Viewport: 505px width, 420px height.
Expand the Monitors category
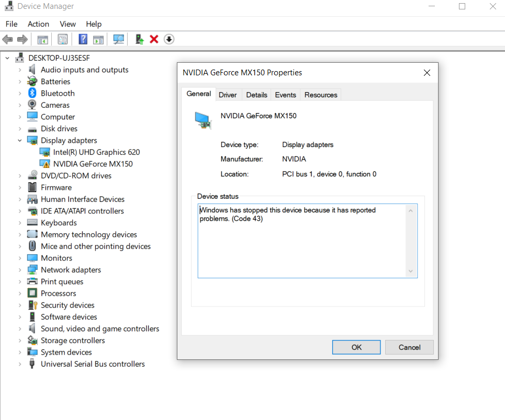click(20, 258)
